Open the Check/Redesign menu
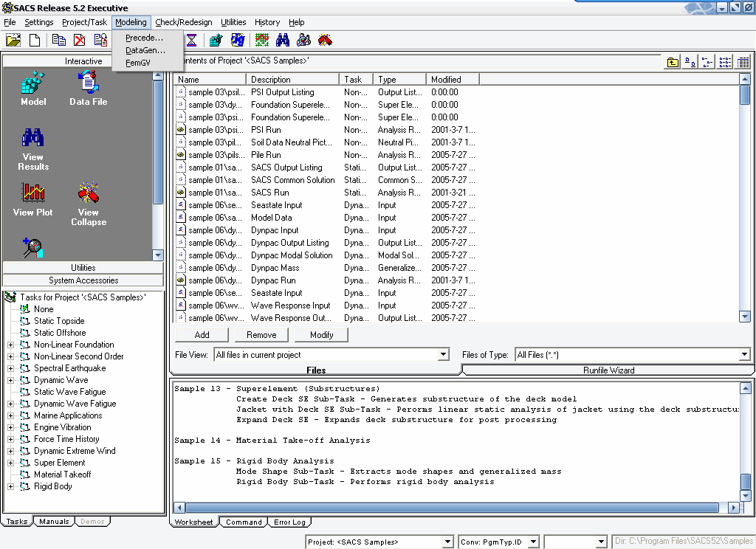Screen dimensions: 756x549 (184, 22)
